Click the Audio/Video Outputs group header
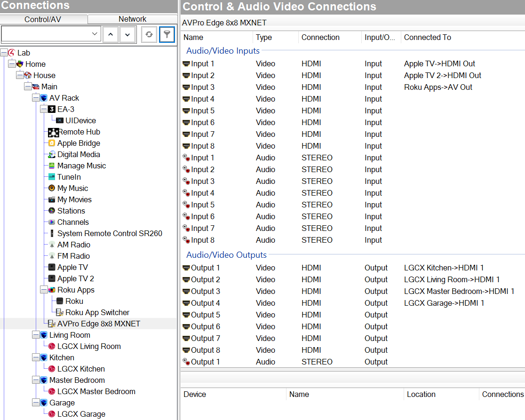This screenshot has height=420, width=525. 226,255
